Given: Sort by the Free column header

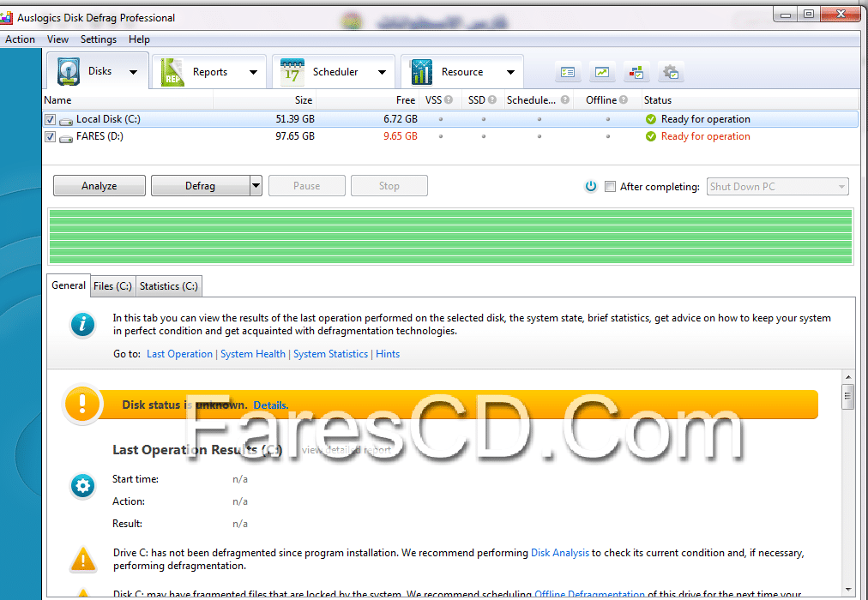Looking at the screenshot, I should click(368, 100).
